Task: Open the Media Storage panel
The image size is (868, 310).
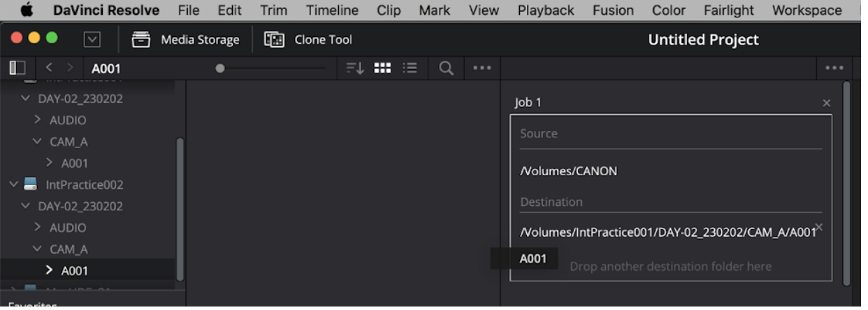Action: (185, 40)
